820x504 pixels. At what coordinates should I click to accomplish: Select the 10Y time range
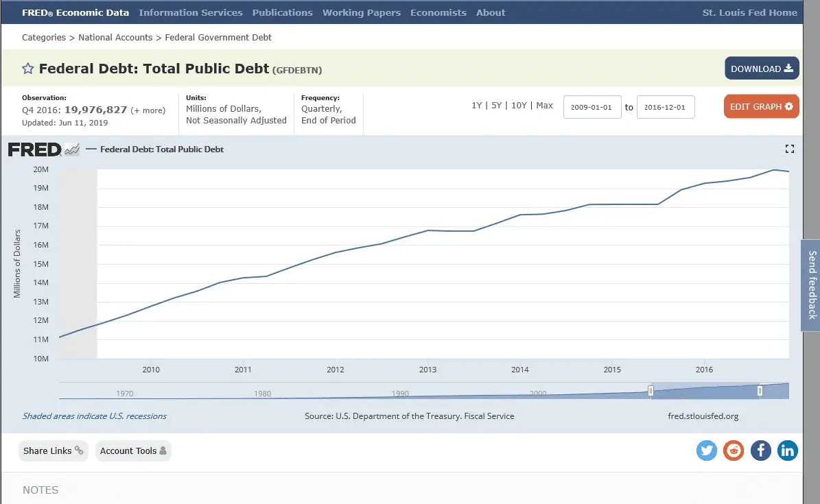[519, 106]
